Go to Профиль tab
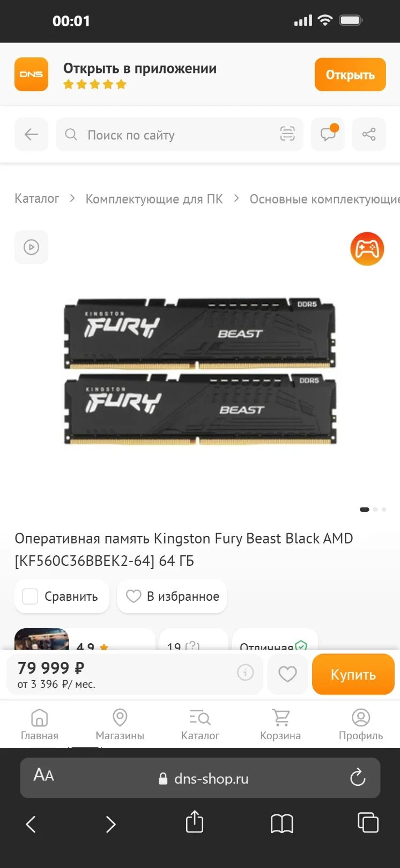This screenshot has height=868, width=400. pos(361,724)
